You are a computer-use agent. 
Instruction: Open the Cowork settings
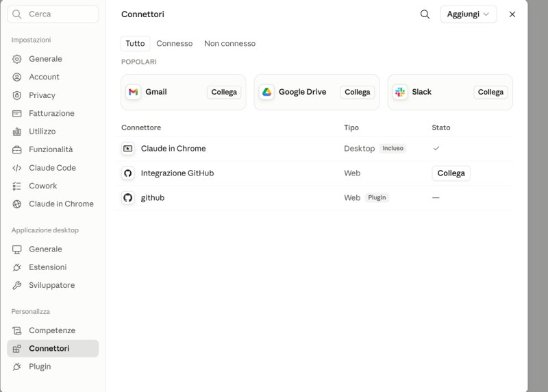53,186
